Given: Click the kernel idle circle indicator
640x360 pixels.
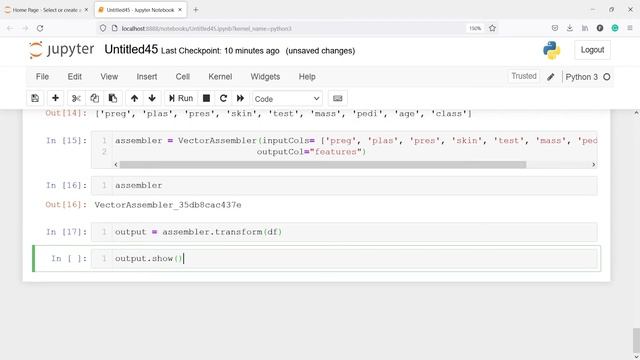Looking at the screenshot, I should (607, 77).
